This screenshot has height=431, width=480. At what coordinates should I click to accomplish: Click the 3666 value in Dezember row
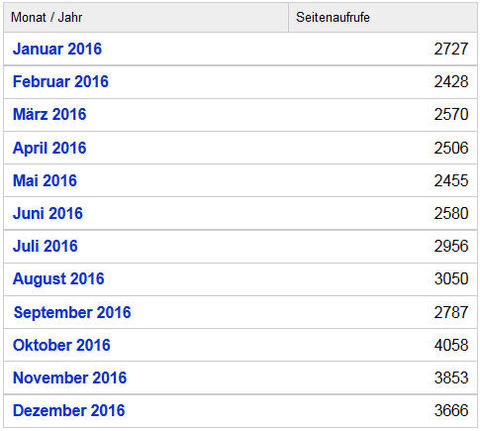[x=451, y=410]
